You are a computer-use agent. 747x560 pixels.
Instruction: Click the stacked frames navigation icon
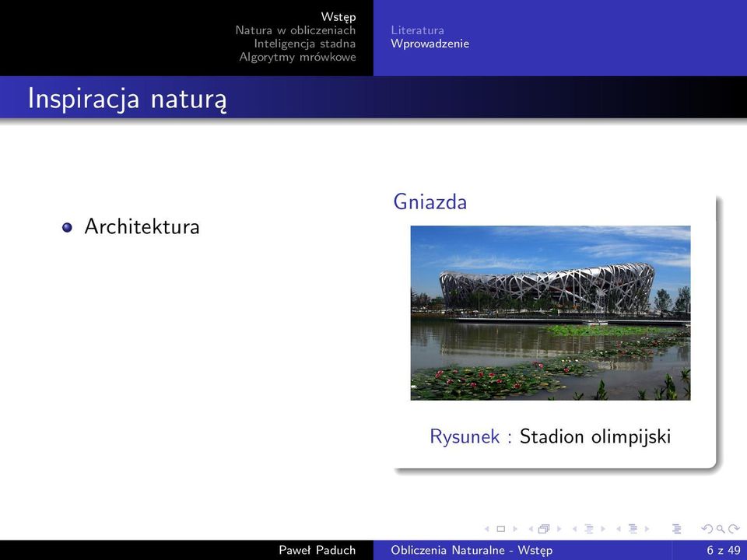pos(544,529)
